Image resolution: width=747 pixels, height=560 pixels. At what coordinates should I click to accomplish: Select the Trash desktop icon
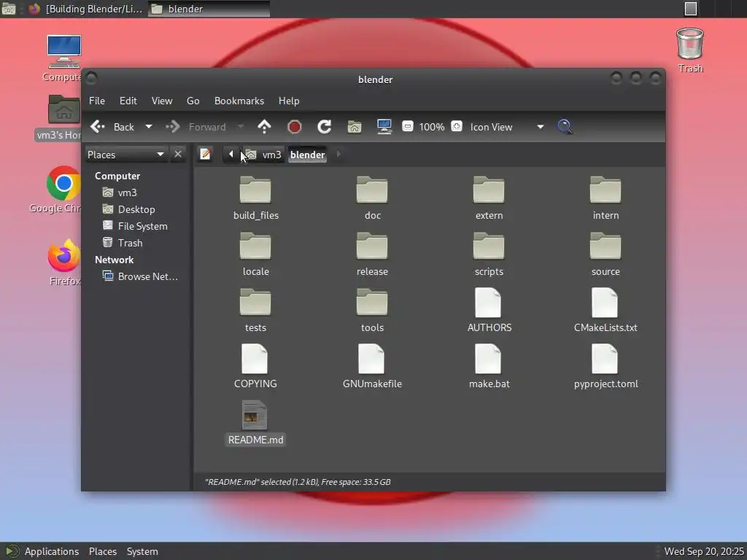tap(690, 50)
